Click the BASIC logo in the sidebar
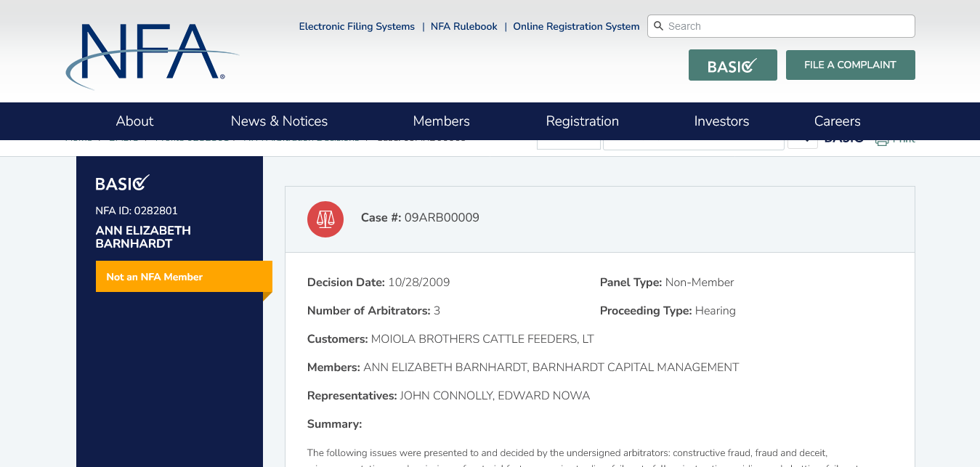The width and height of the screenshot is (980, 467). tap(122, 184)
